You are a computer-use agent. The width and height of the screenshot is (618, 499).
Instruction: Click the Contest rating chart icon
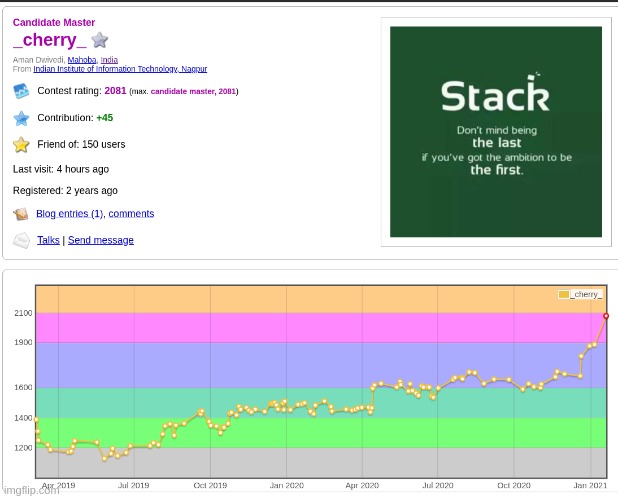click(x=21, y=91)
